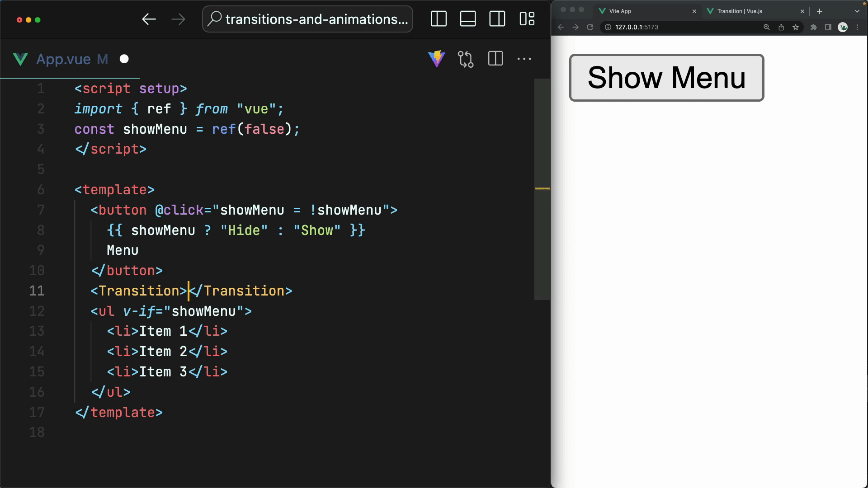
Task: Open the transitions-and-animations search box
Action: (307, 19)
